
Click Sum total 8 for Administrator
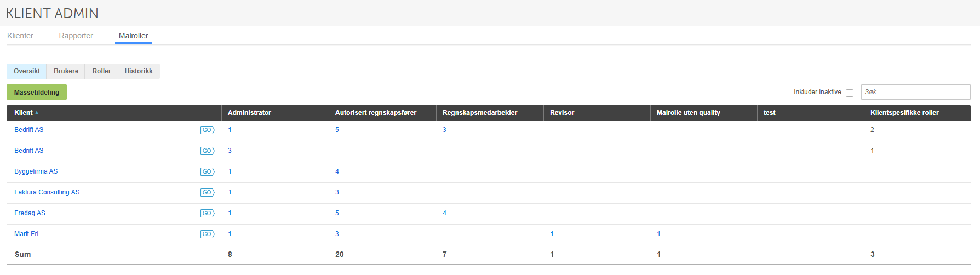[x=230, y=254]
